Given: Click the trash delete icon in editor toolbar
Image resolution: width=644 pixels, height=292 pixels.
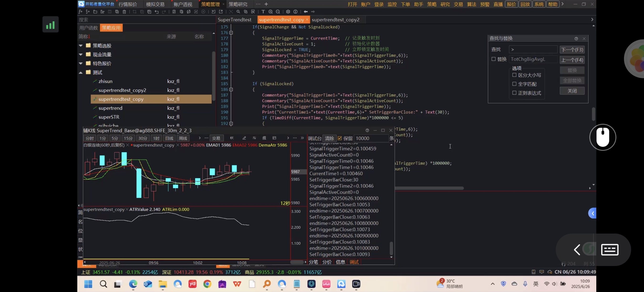Looking at the screenshot, I should pos(124,12).
